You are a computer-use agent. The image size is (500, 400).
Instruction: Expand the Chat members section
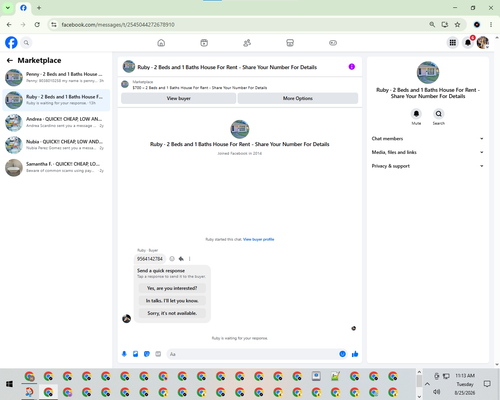(428, 139)
